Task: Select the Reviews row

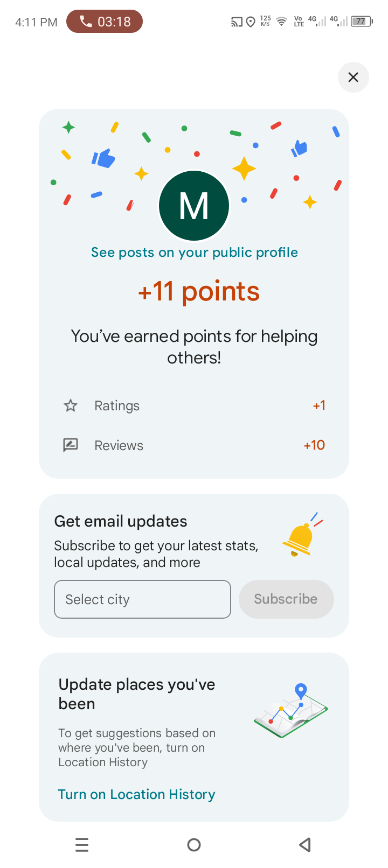Action: pyautogui.click(x=194, y=445)
